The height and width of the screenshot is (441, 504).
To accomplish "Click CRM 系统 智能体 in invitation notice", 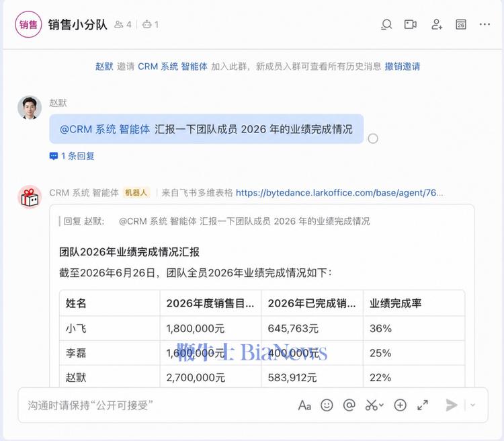I will tap(173, 67).
